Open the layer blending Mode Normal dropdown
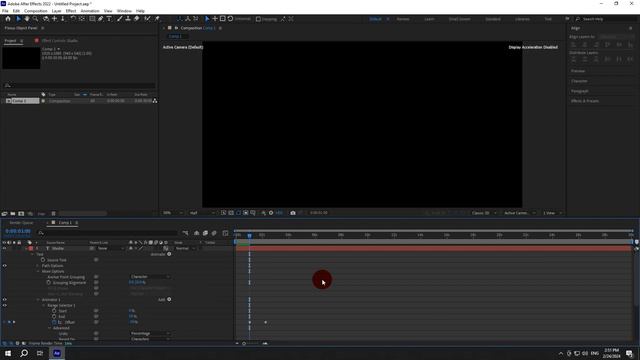This screenshot has width=640, height=360. [185, 248]
